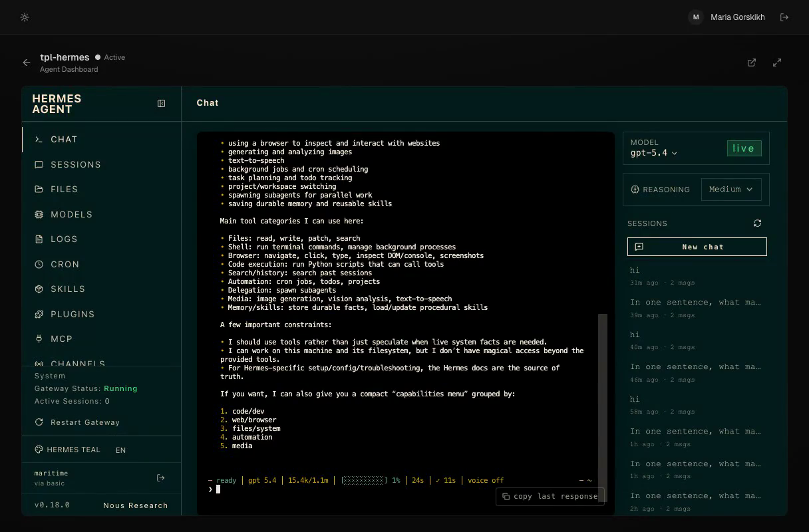The image size is (809, 532).
Task: Open the 'hi' session from 58m ago
Action: 697,404
